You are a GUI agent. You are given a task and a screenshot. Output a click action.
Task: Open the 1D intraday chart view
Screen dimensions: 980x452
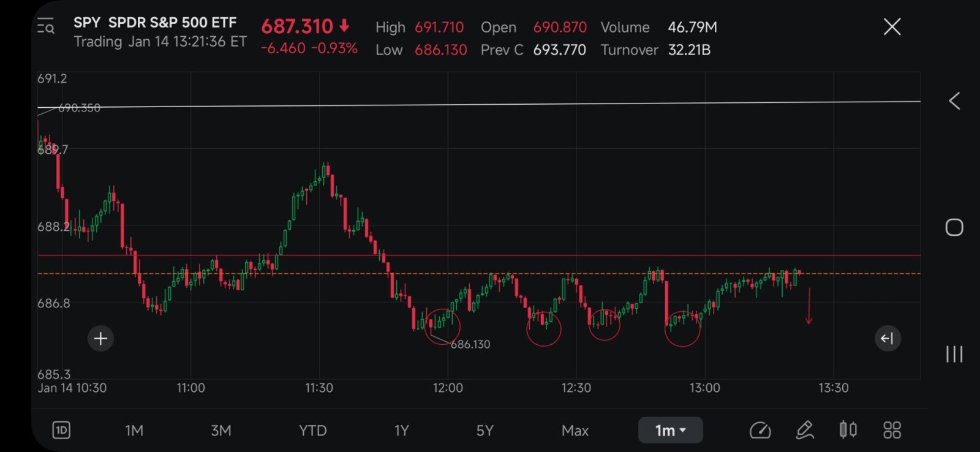(61, 431)
